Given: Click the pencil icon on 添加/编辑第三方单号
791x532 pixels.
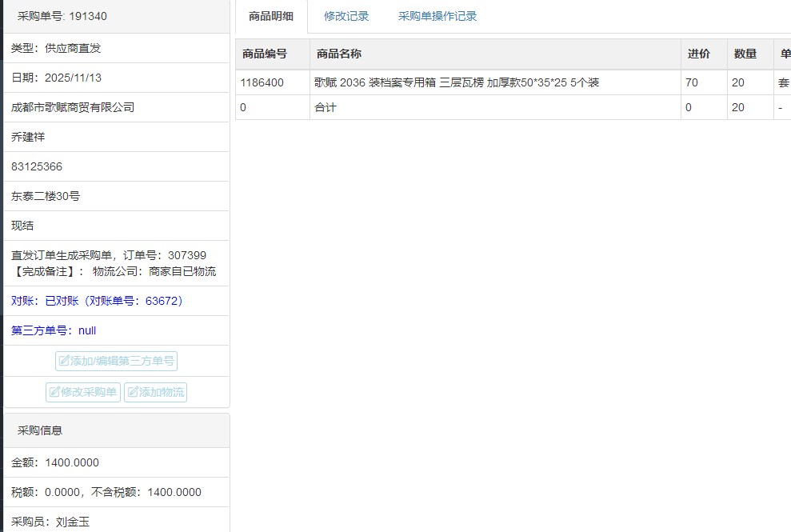Looking at the screenshot, I should tap(63, 361).
